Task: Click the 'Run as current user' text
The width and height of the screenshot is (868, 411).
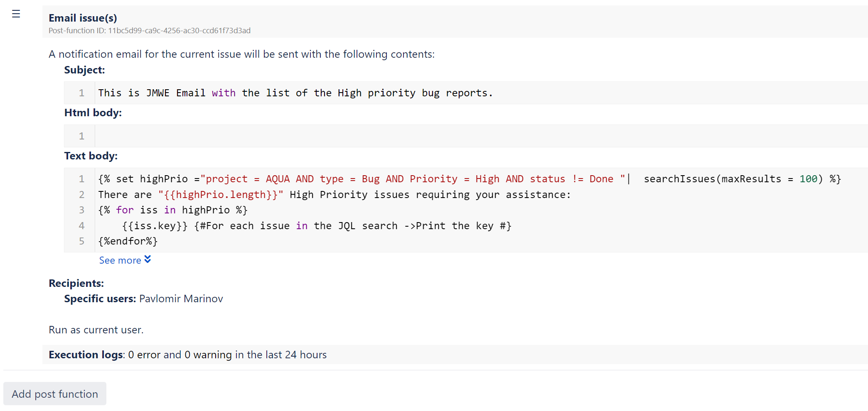Action: (x=96, y=330)
